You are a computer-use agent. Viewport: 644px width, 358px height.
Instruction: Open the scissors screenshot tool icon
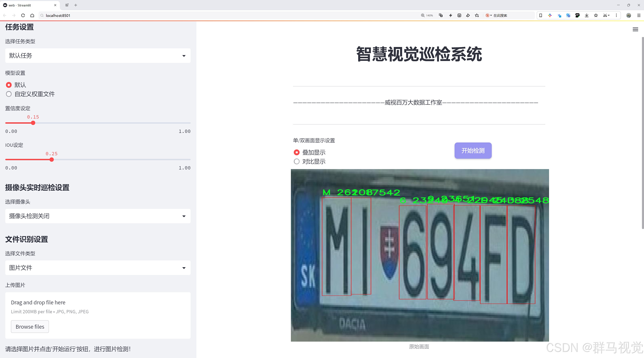(605, 16)
